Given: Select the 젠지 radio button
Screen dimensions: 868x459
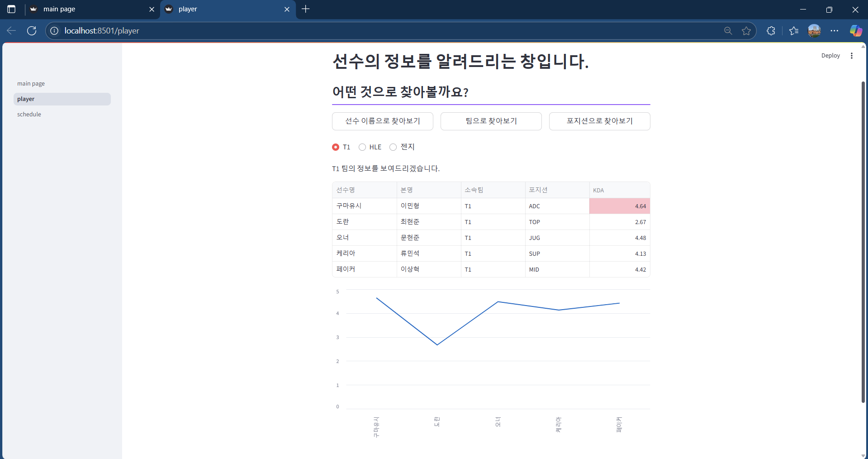Looking at the screenshot, I should click(x=393, y=147).
